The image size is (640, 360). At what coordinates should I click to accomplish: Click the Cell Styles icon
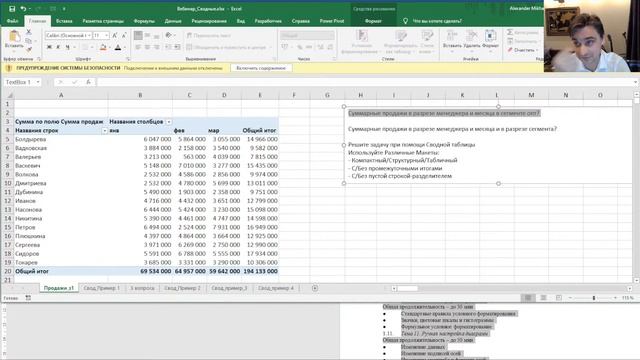[427, 36]
